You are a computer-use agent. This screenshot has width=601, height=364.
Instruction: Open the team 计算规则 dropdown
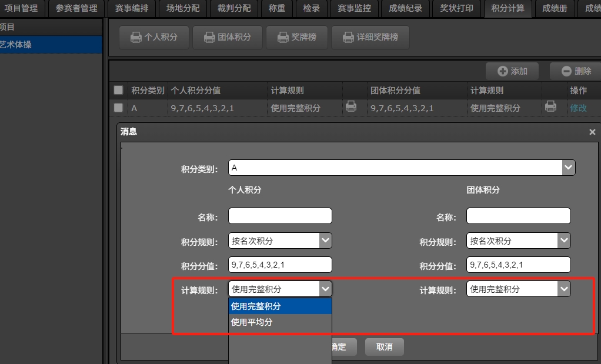tap(564, 289)
